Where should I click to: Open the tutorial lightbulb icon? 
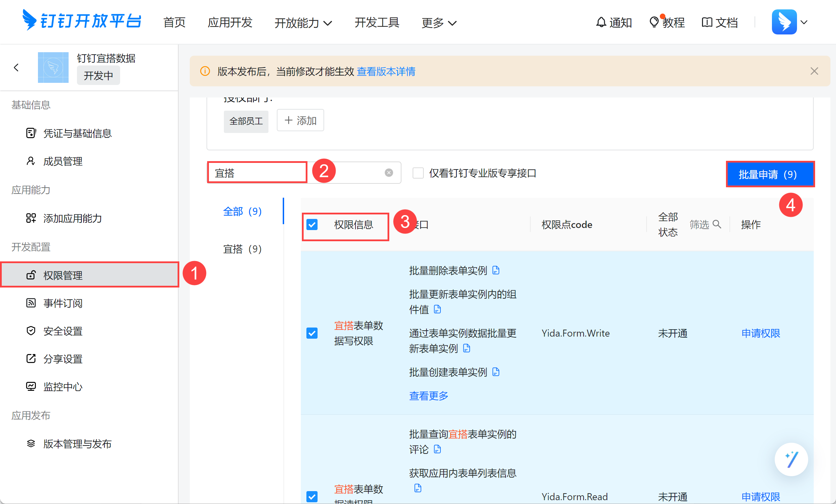point(654,22)
